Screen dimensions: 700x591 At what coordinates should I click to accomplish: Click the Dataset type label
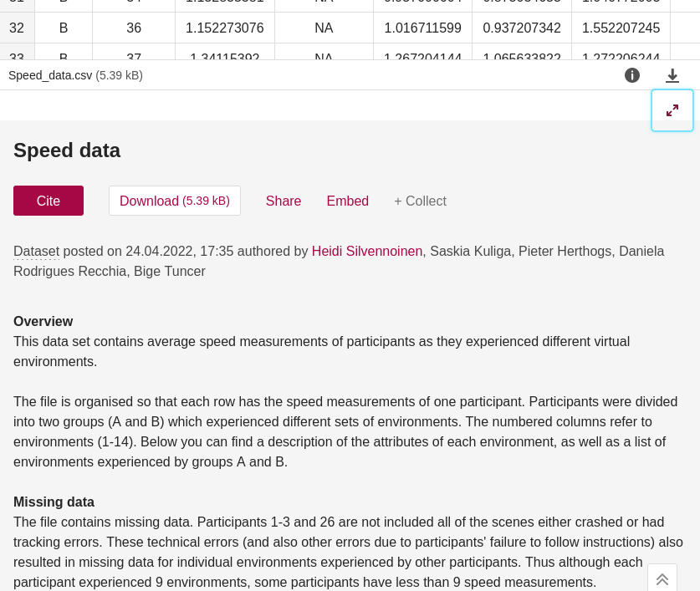(36, 251)
